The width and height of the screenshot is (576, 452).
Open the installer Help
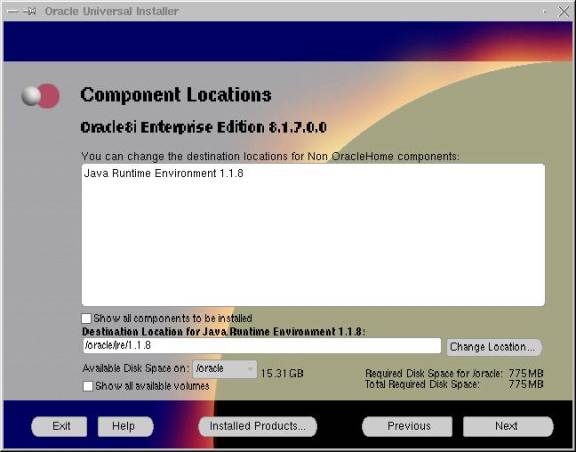125,426
